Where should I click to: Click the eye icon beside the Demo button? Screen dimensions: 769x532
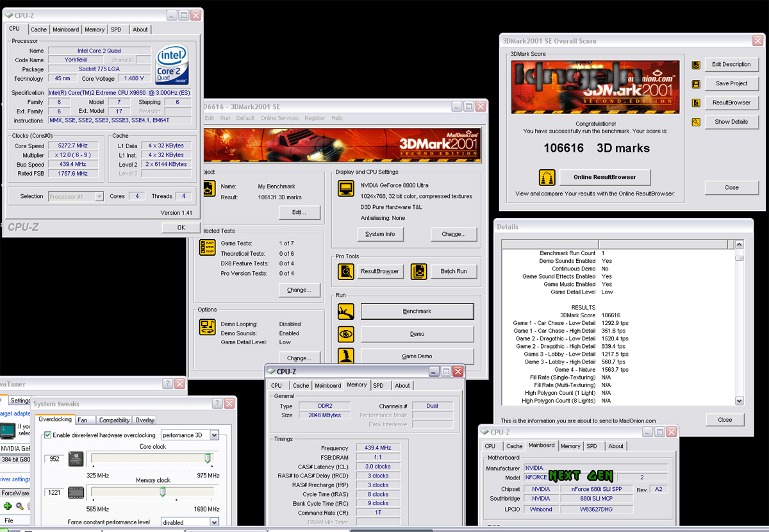pos(346,334)
